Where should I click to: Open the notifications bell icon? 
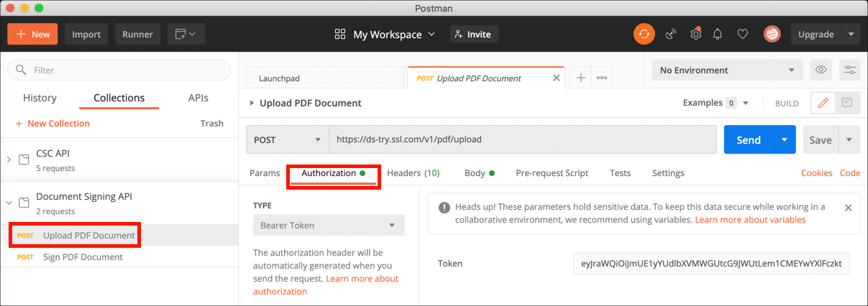[x=718, y=34]
